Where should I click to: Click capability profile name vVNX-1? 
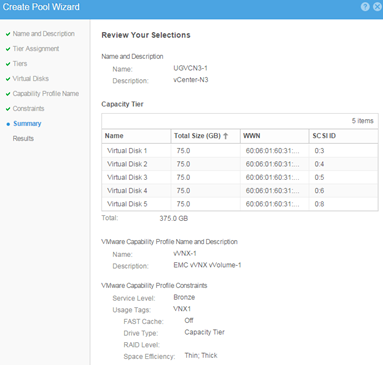(185, 253)
